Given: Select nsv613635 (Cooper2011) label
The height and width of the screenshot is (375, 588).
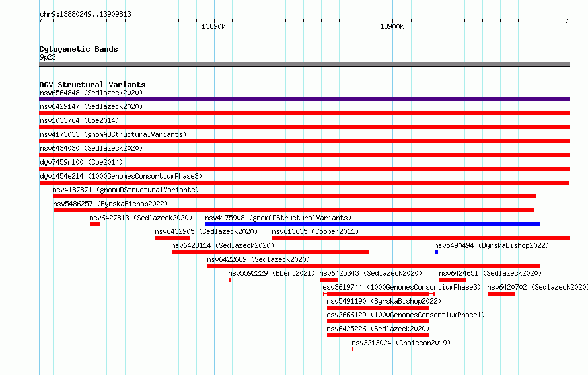Looking at the screenshot, I should pos(315,231).
